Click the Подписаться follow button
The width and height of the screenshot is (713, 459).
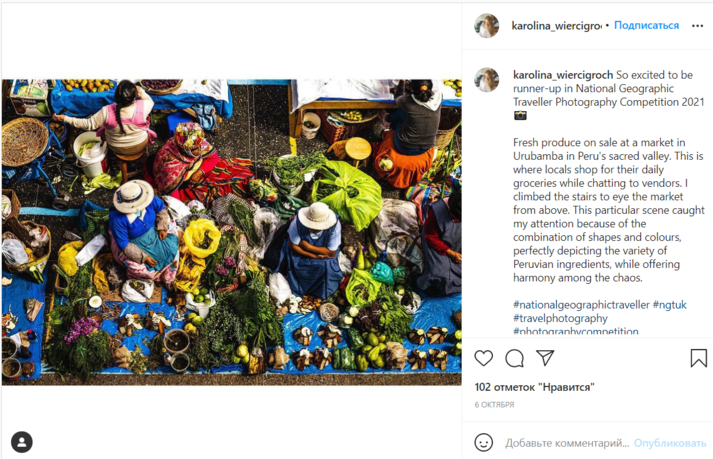646,25
